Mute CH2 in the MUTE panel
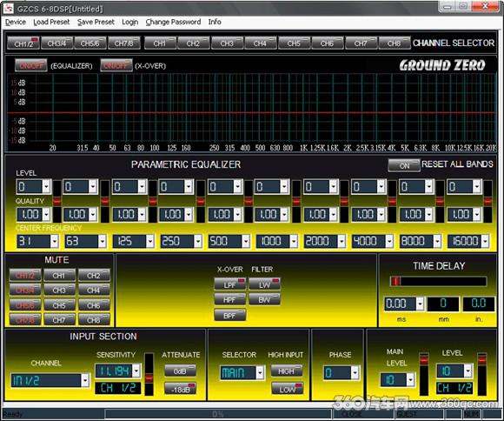This screenshot has width=504, height=421. (94, 276)
